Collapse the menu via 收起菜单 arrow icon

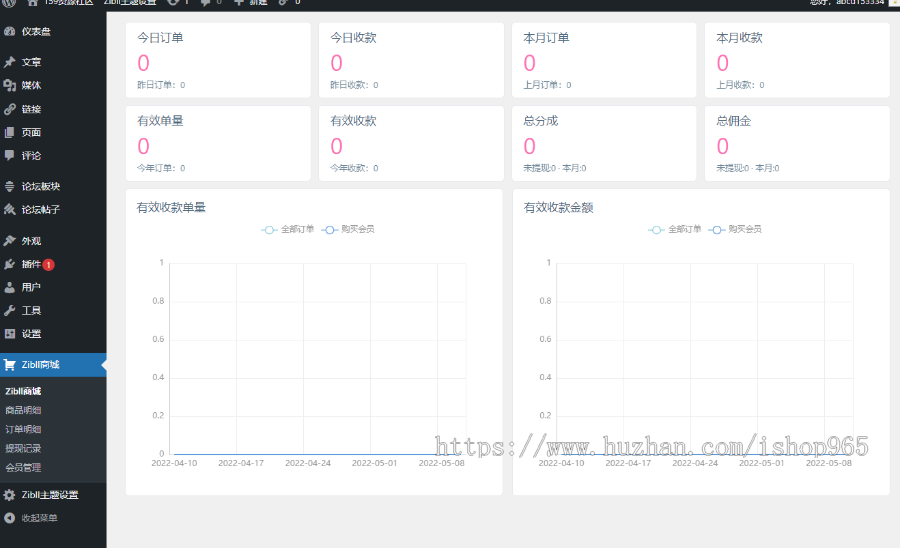click(x=9, y=518)
